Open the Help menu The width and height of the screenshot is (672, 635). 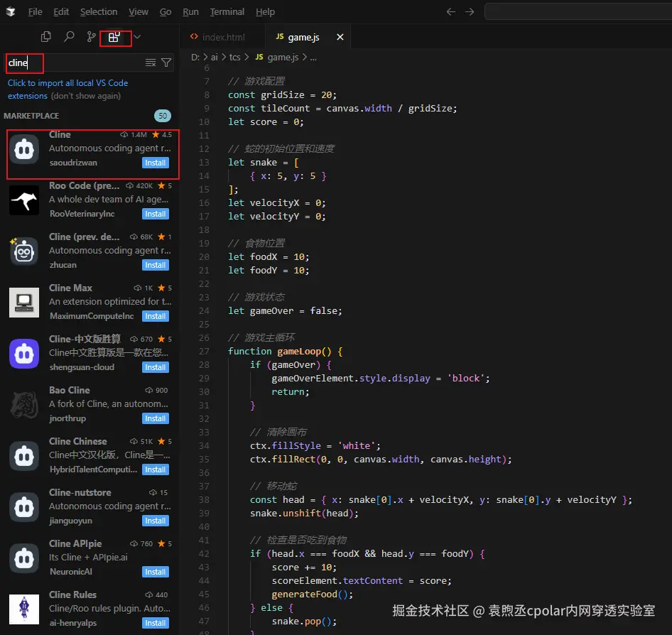265,12
